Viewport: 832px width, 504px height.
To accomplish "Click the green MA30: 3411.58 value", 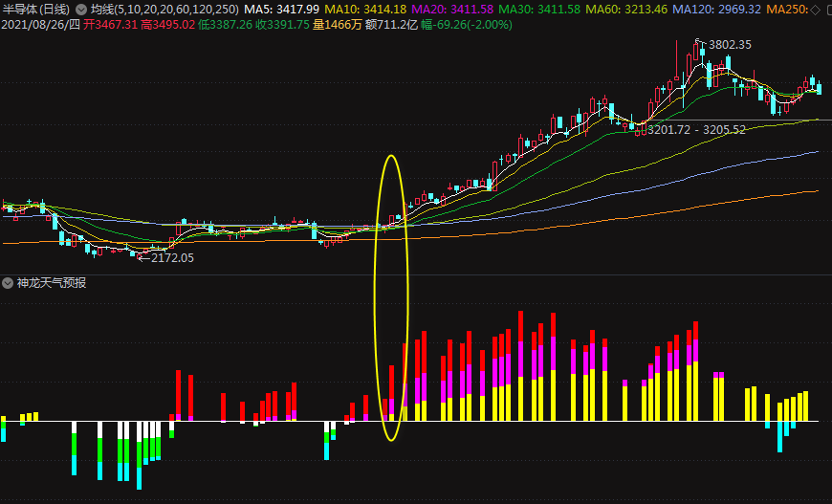I will (539, 10).
